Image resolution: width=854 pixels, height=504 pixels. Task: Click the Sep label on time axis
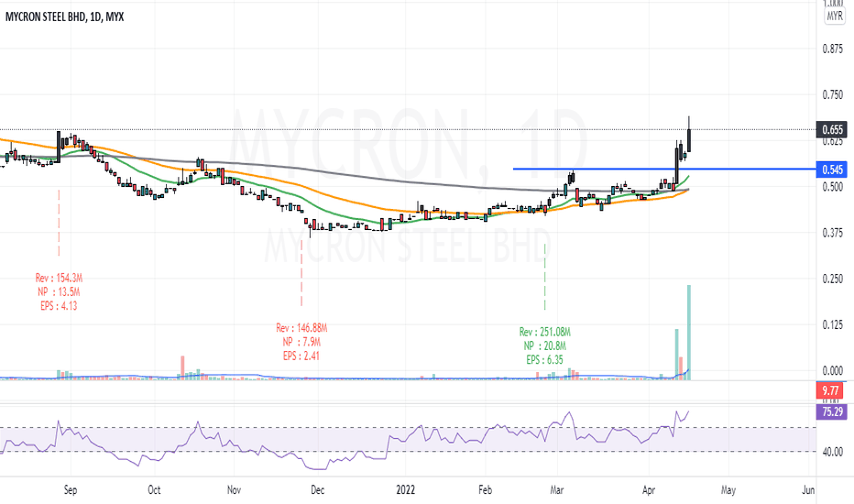[x=71, y=490]
